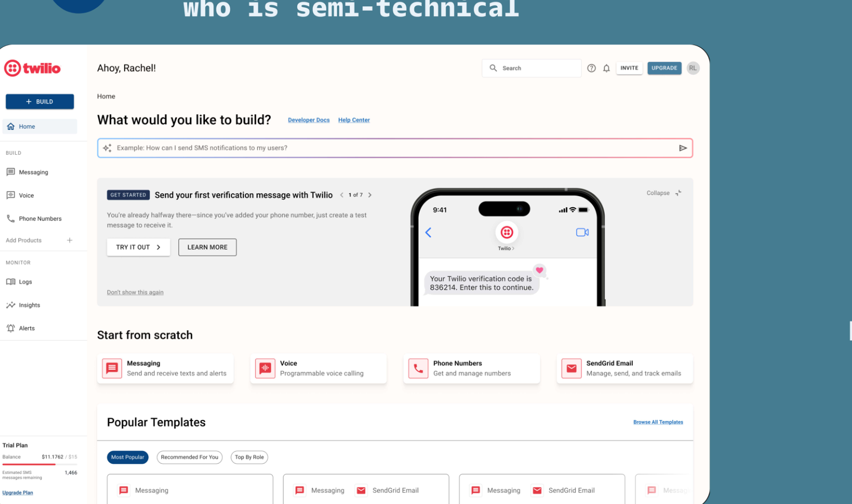852x504 pixels.
Task: Open Phone Numbers get and manage card
Action: pos(472,368)
